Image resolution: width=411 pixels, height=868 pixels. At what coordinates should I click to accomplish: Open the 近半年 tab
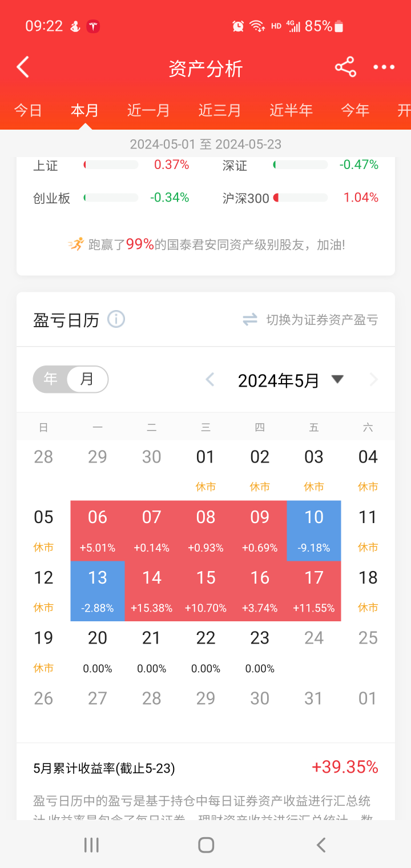pos(291,110)
